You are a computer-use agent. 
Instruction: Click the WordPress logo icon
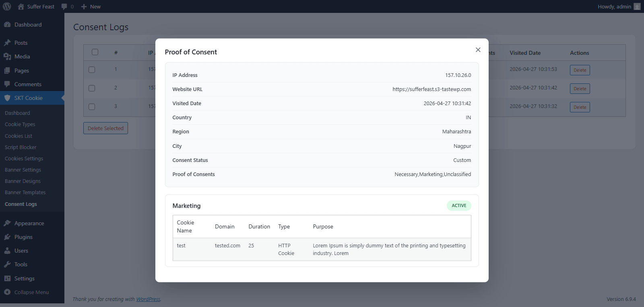pos(7,6)
